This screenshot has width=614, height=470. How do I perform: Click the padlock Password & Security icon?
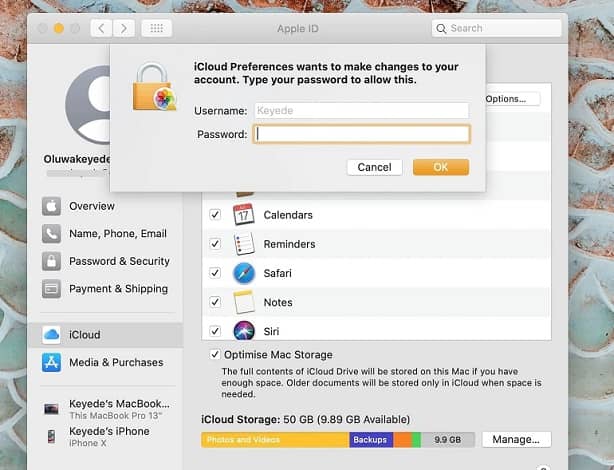(51, 261)
